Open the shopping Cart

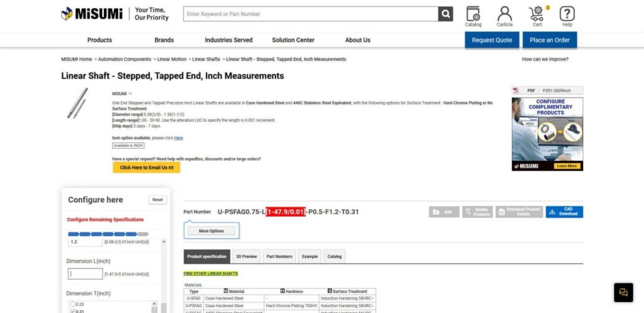(x=537, y=16)
